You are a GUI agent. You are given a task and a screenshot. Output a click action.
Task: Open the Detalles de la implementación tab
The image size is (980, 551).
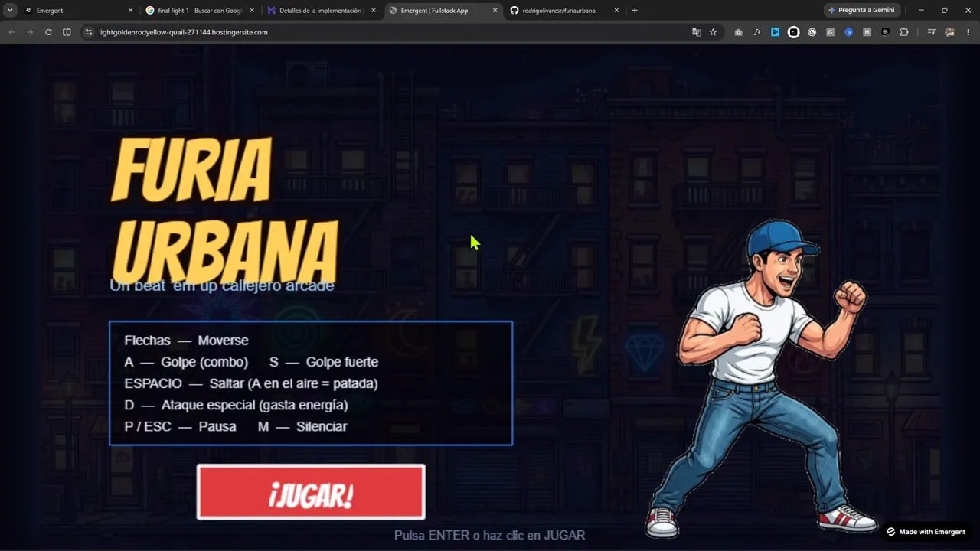322,11
